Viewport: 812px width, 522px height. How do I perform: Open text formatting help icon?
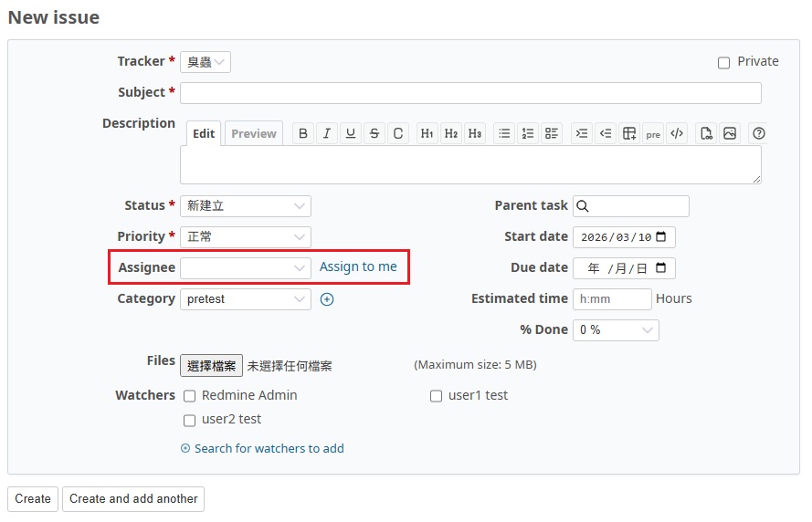pyautogui.click(x=758, y=133)
